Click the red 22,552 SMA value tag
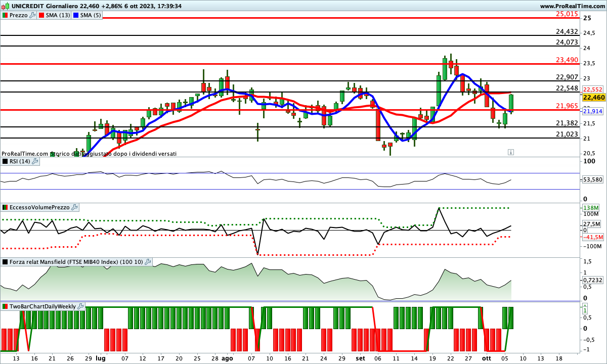 (594, 89)
